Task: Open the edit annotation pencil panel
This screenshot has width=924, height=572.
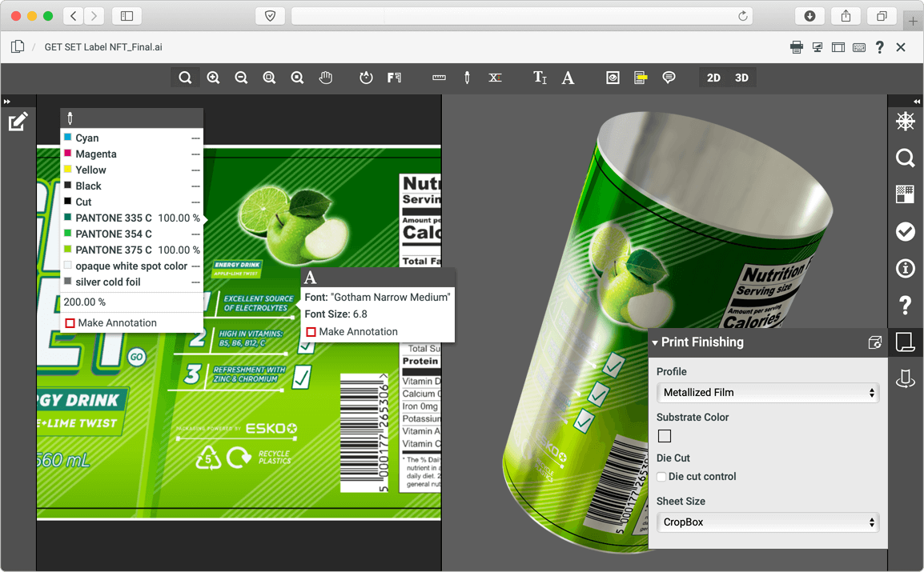Action: pyautogui.click(x=18, y=122)
